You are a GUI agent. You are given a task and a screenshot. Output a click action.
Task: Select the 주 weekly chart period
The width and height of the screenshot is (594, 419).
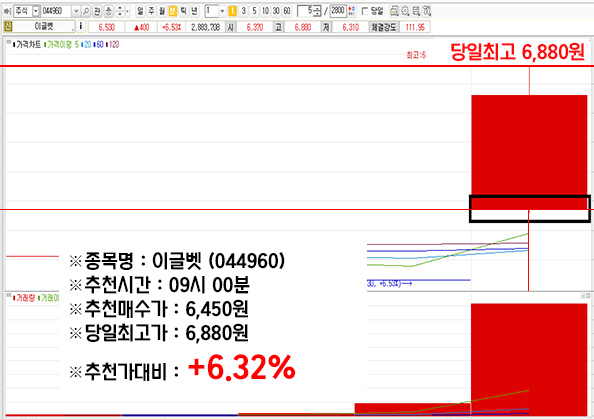[151, 11]
